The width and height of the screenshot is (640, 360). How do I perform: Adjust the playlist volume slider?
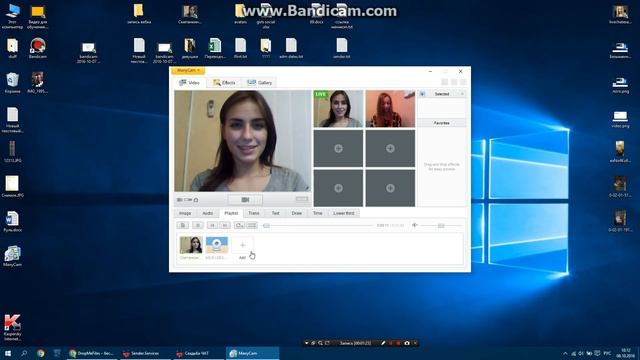(x=442, y=225)
